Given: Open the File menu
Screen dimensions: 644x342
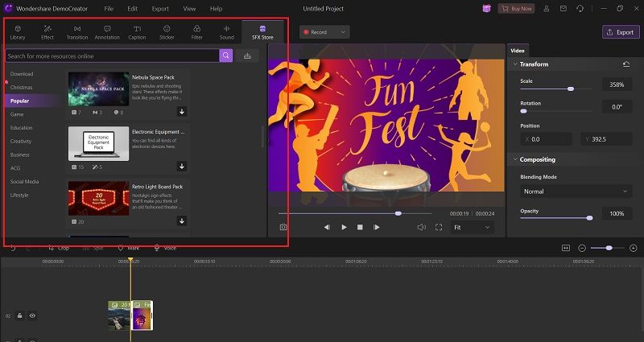Looking at the screenshot, I should tap(109, 9).
